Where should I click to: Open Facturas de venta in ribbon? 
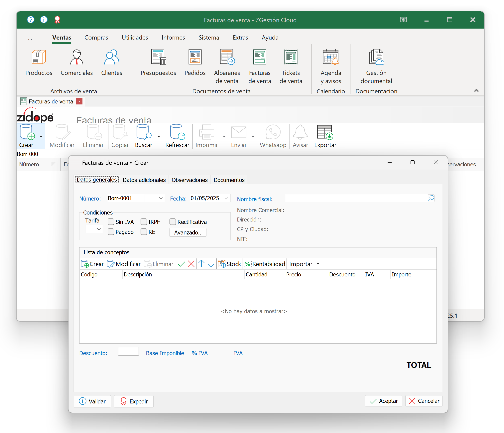pyautogui.click(x=260, y=67)
